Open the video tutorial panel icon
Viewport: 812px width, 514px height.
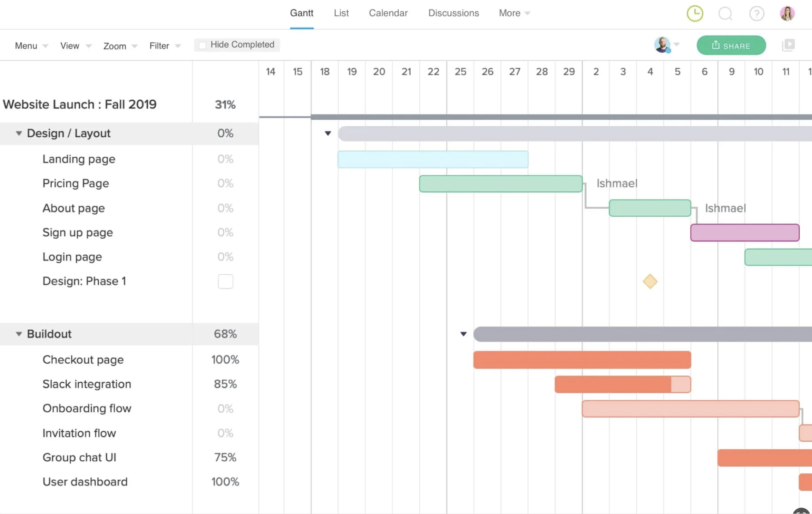788,45
